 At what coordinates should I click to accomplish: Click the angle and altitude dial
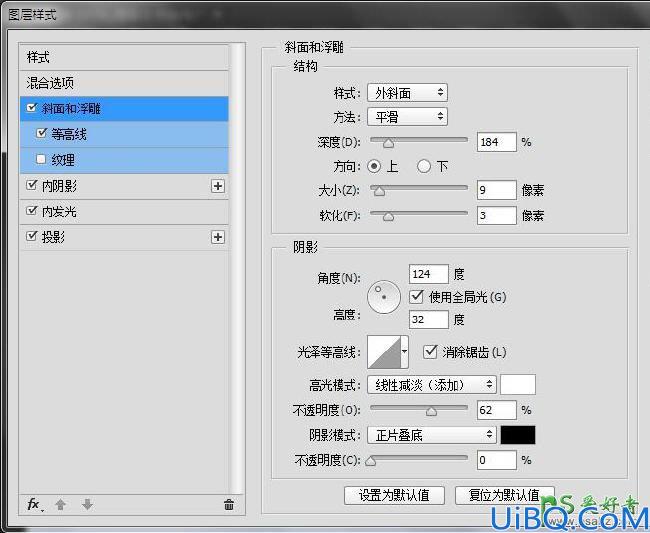tap(384, 297)
